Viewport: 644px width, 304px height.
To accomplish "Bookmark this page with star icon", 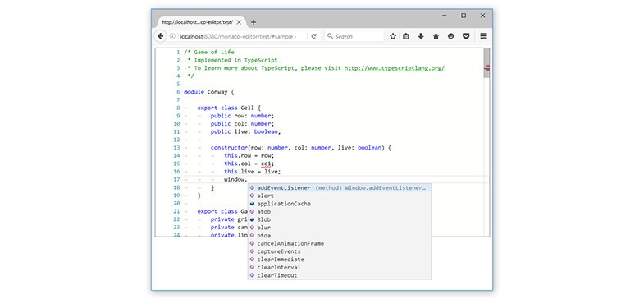I will [393, 36].
